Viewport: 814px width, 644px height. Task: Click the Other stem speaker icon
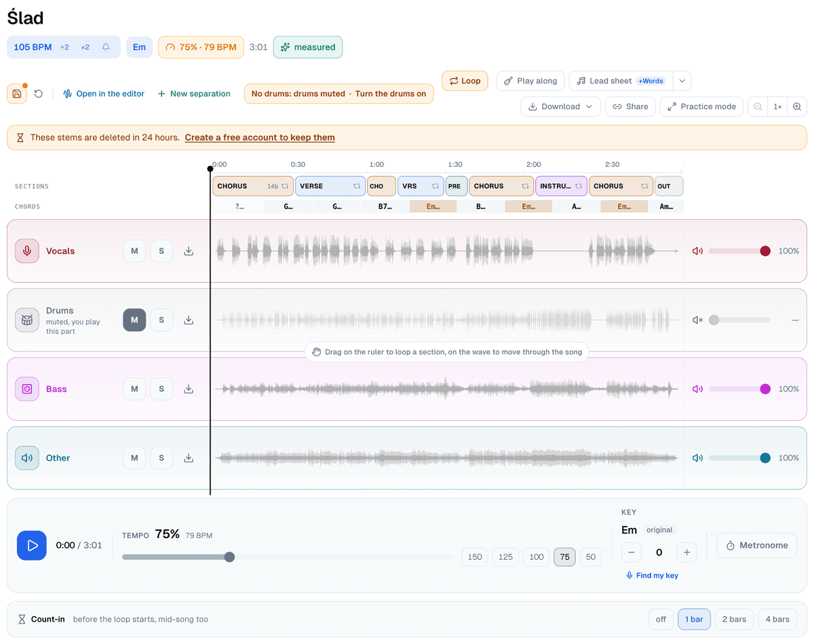click(x=27, y=458)
